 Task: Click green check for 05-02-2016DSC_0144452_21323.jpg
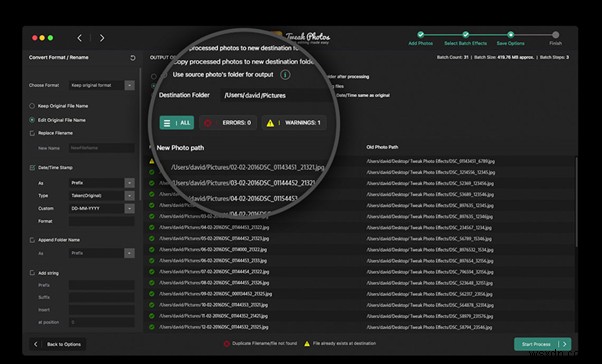click(152, 238)
